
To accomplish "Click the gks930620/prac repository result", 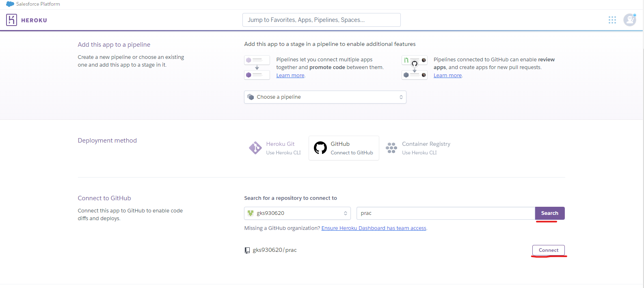I will pos(274,250).
